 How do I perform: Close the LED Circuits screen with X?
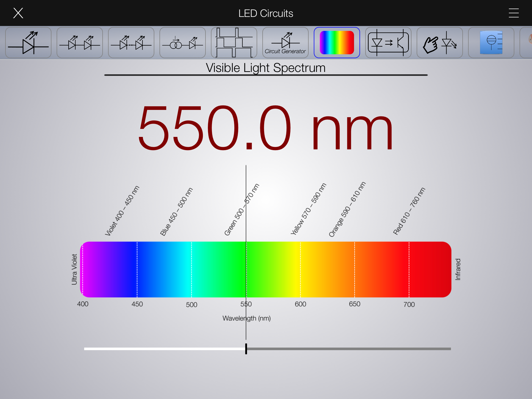[x=18, y=13]
